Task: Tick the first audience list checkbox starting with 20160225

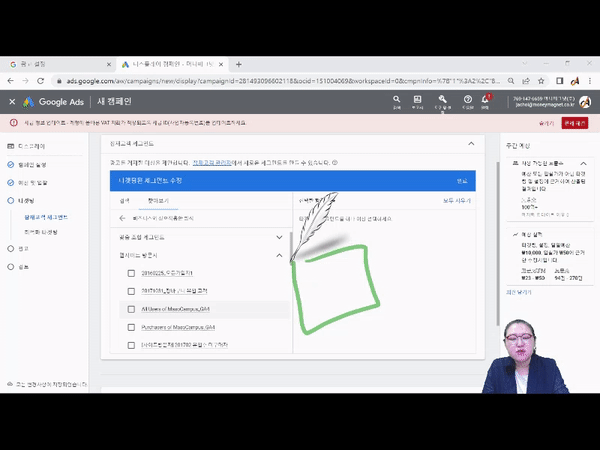Action: pos(131,273)
